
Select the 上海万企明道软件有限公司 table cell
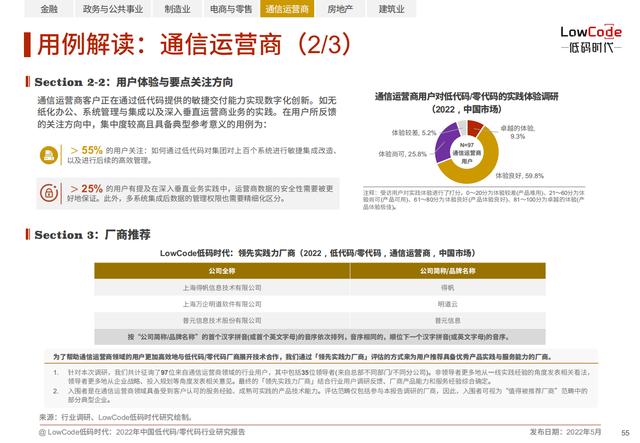click(x=222, y=304)
